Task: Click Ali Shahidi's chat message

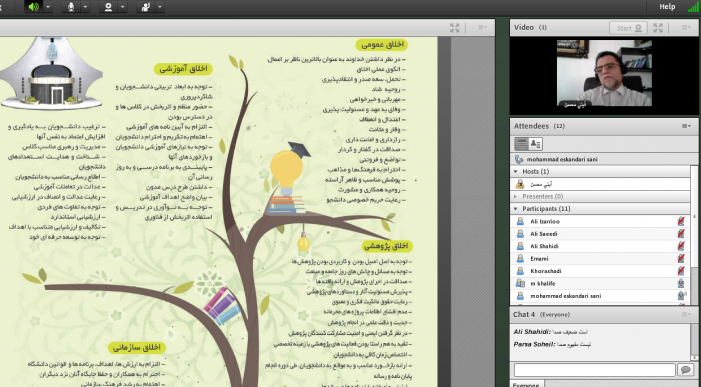Action: coord(550,332)
